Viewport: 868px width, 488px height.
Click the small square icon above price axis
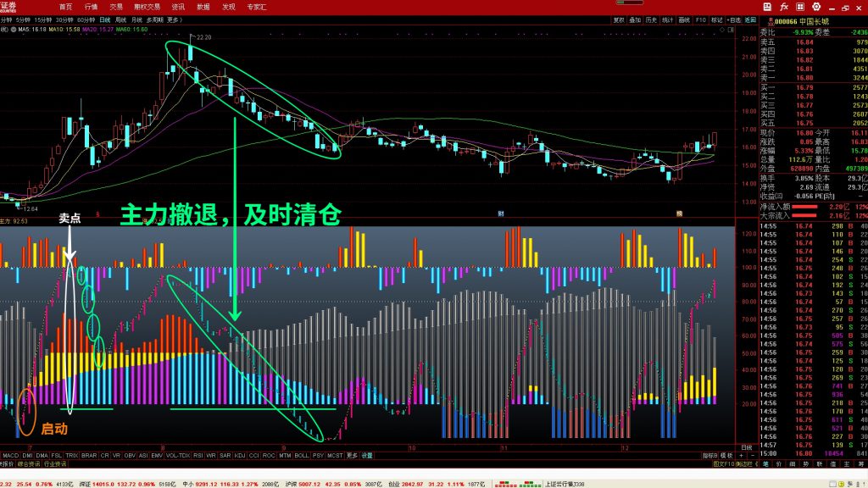pos(732,29)
